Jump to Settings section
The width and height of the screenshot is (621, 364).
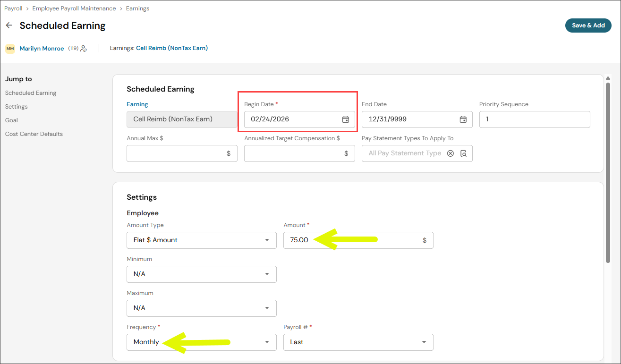(x=17, y=107)
